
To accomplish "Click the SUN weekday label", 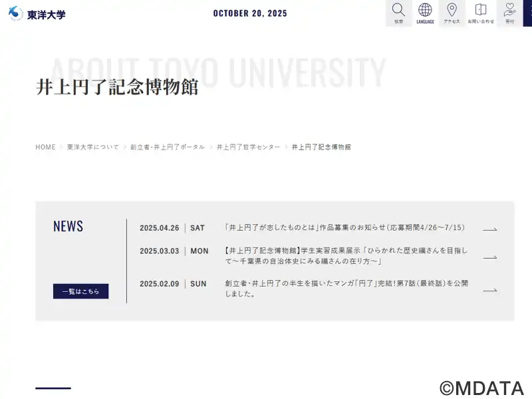I will click(198, 284).
